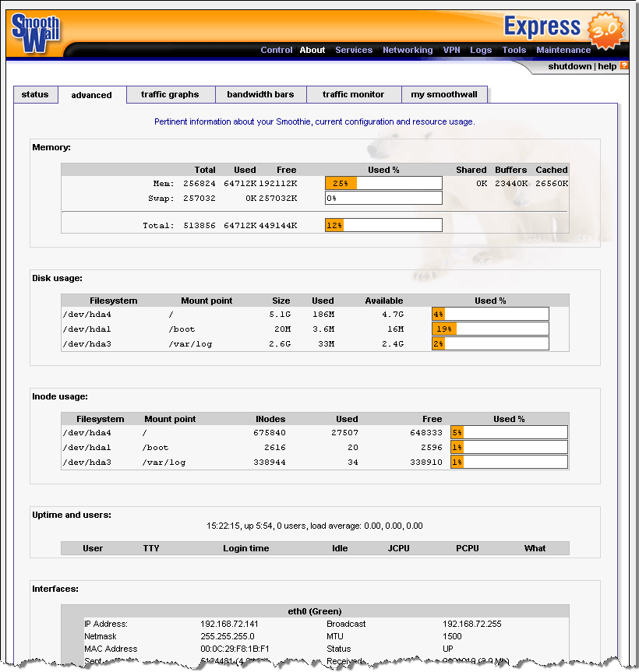
Task: Open the Maintenance menu
Action: pos(563,50)
